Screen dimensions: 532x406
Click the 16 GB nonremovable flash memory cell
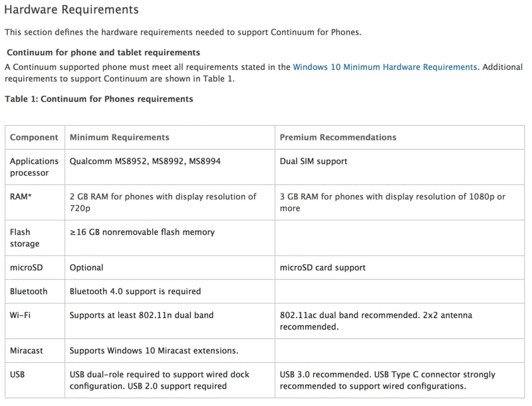(142, 232)
